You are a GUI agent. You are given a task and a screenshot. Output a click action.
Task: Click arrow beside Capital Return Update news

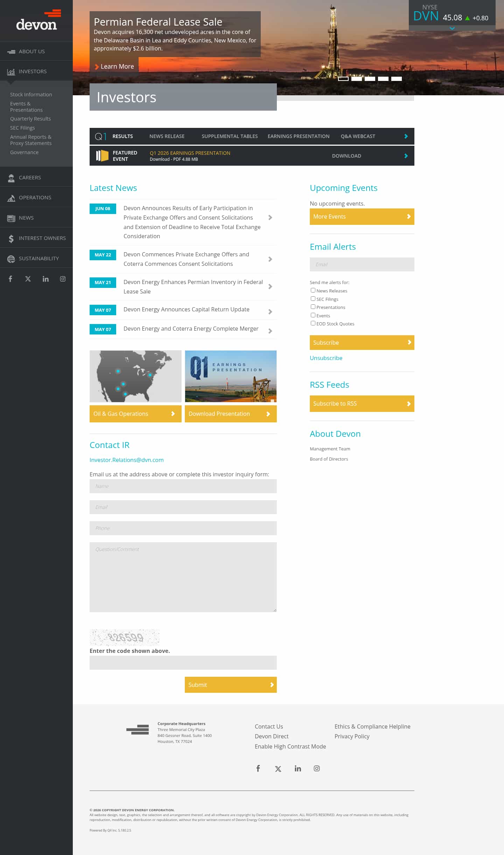point(270,312)
